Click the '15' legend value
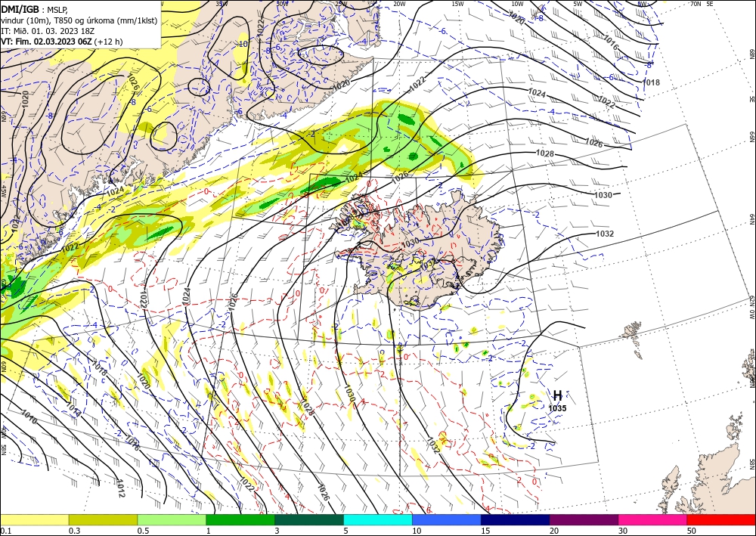Screen dimensions: 756x536 pos(485,531)
